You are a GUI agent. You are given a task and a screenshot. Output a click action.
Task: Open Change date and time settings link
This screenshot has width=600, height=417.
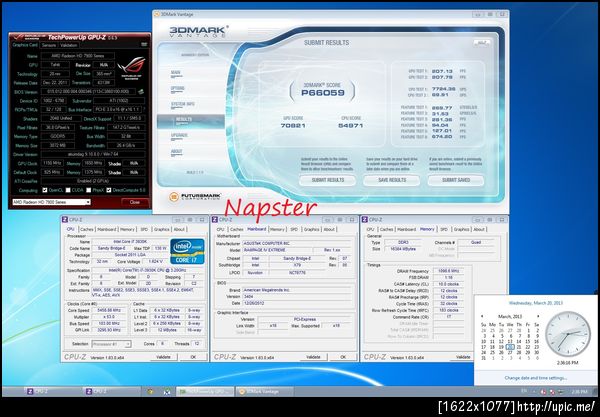(536, 378)
